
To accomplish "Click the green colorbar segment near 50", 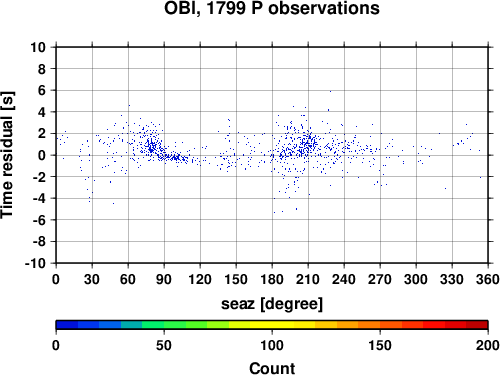I will point(164,325).
